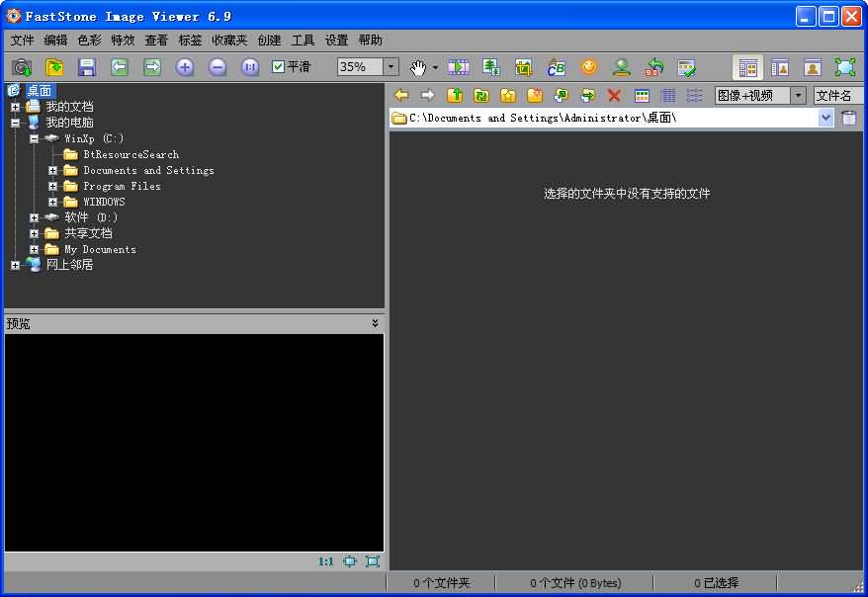Collapse the 我的电脑 tree node
Image resolution: width=868 pixels, height=597 pixels.
(16, 123)
